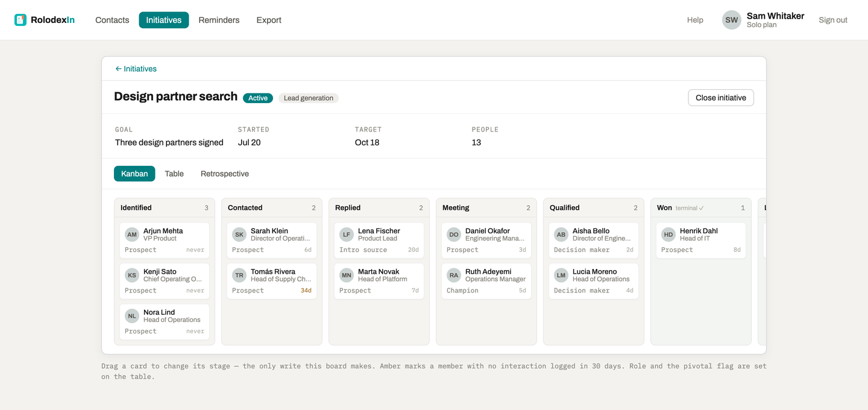Click the Nora Lind card name
The height and width of the screenshot is (410, 868).
[159, 312]
